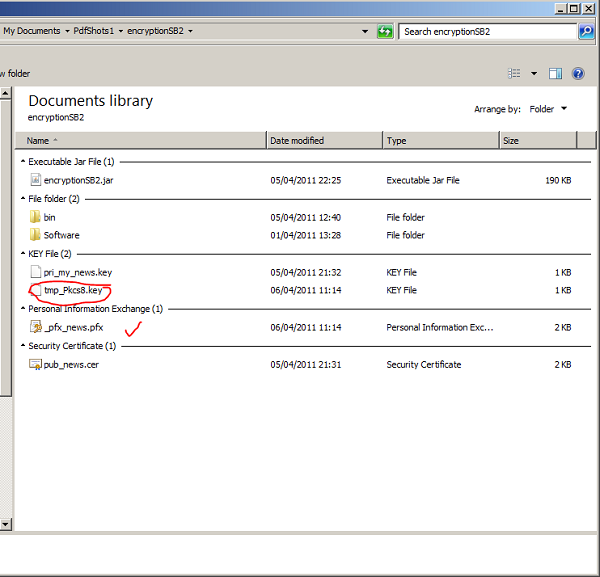The height and width of the screenshot is (577, 600).
Task: Click the _pfx_news.pfx file name
Action: coord(74,328)
